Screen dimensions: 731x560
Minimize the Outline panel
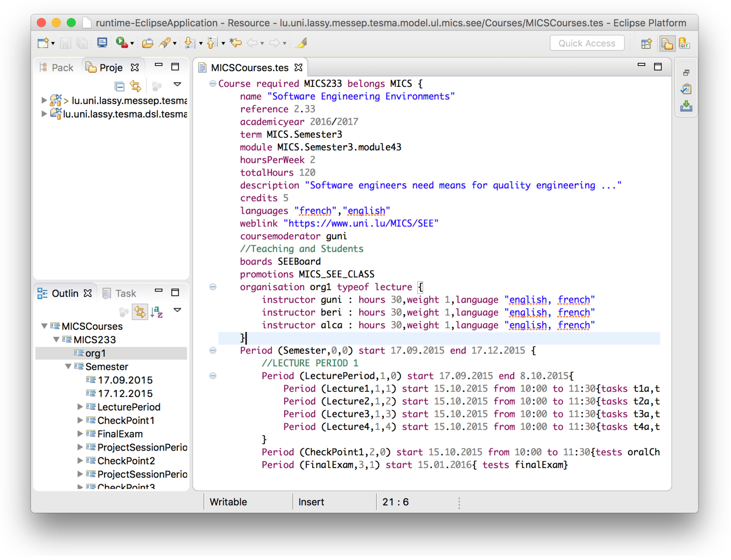pyautogui.click(x=159, y=290)
